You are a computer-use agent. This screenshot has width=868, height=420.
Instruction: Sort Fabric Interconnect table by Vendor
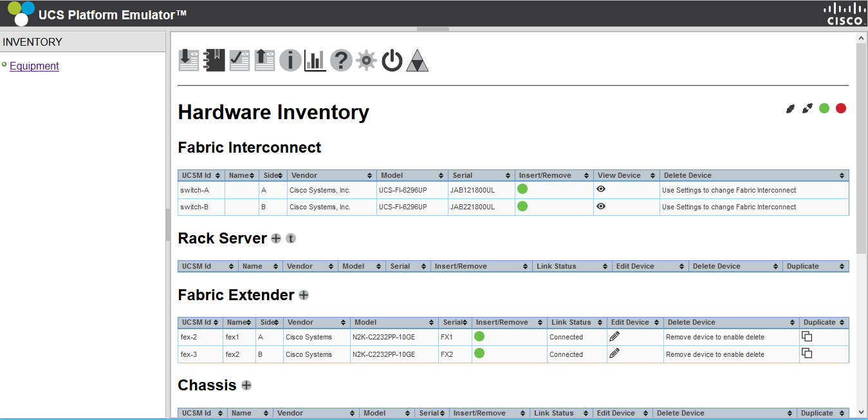331,175
